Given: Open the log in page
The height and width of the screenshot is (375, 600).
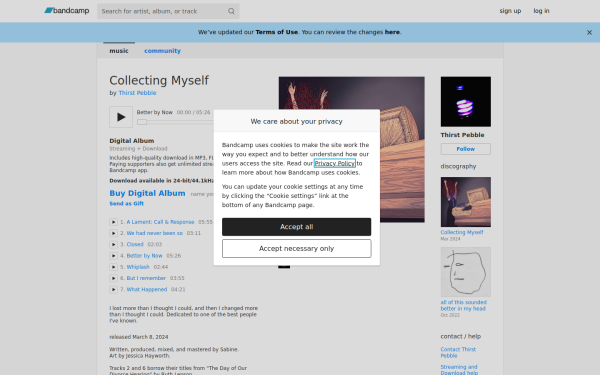Looking at the screenshot, I should tap(541, 11).
